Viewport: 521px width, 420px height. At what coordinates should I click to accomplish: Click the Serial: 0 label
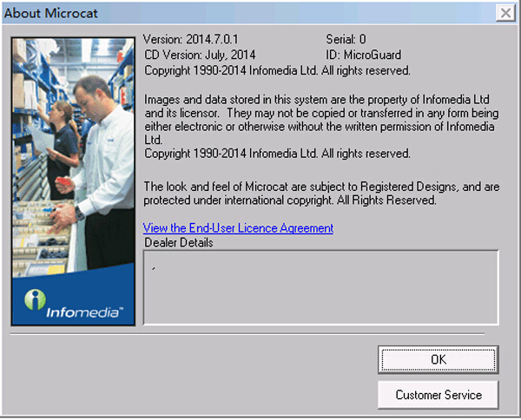click(x=346, y=39)
